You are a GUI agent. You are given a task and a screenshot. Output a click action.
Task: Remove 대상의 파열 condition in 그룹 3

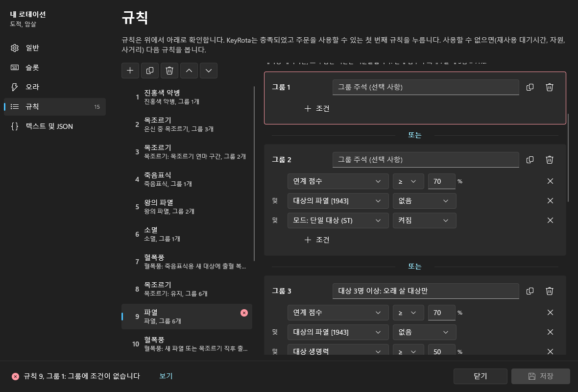(x=550, y=332)
